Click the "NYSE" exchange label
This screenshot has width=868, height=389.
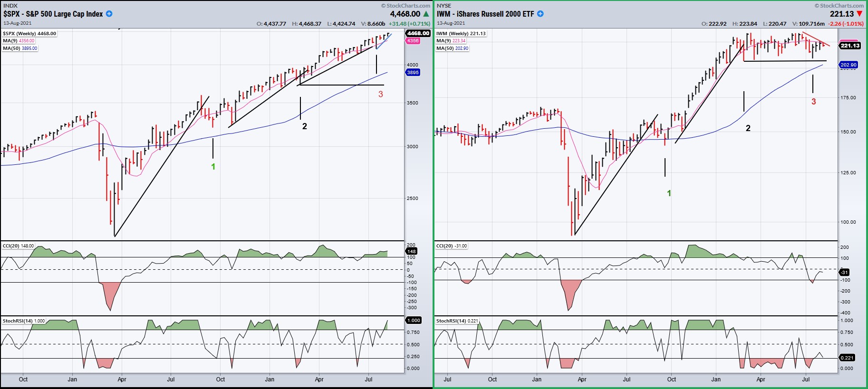pyautogui.click(x=444, y=6)
